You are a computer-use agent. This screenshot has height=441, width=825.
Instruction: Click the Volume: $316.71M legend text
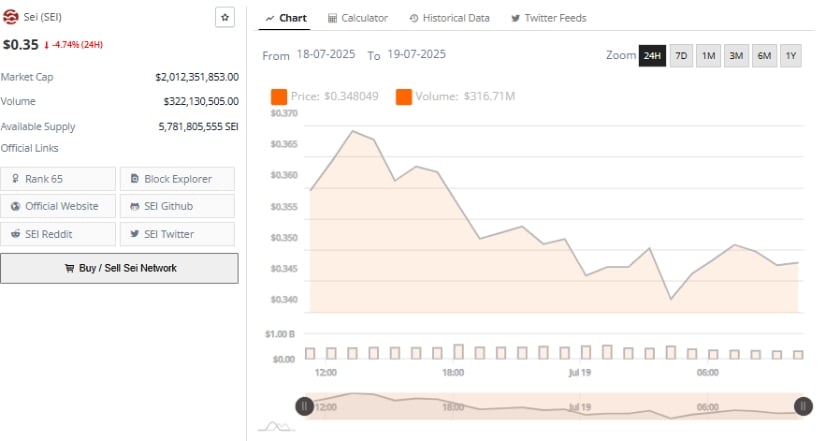pyautogui.click(x=465, y=96)
